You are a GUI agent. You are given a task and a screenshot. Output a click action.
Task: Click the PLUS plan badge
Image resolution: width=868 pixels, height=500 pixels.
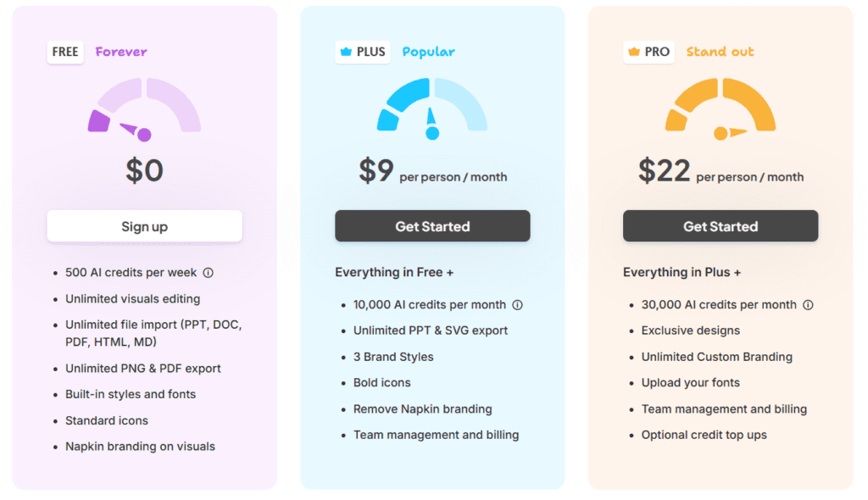[x=362, y=52]
